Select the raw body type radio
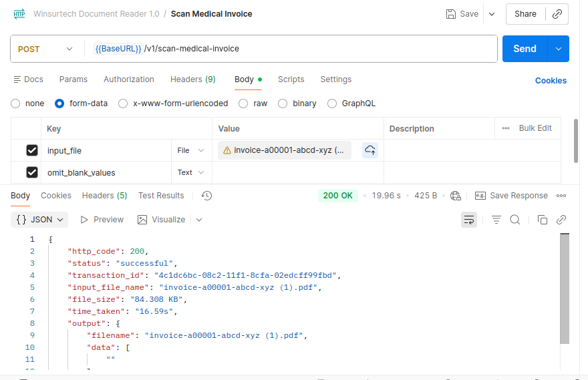Viewport: 588px width, 380px height. 243,104
